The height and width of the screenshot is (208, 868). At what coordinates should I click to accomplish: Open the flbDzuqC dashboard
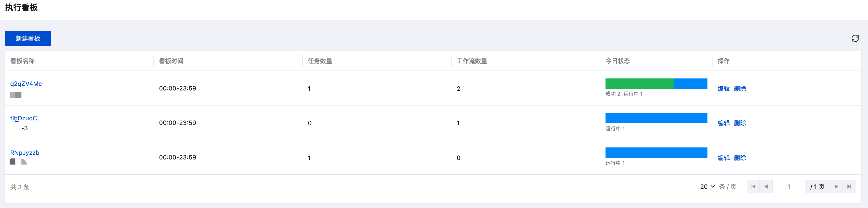click(x=24, y=118)
